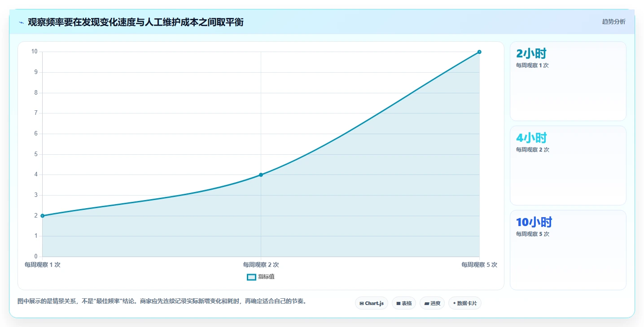Viewport: 644px width, 327px height.
Task: Click x-axis label 每周观察 2 次
Action: (261, 265)
